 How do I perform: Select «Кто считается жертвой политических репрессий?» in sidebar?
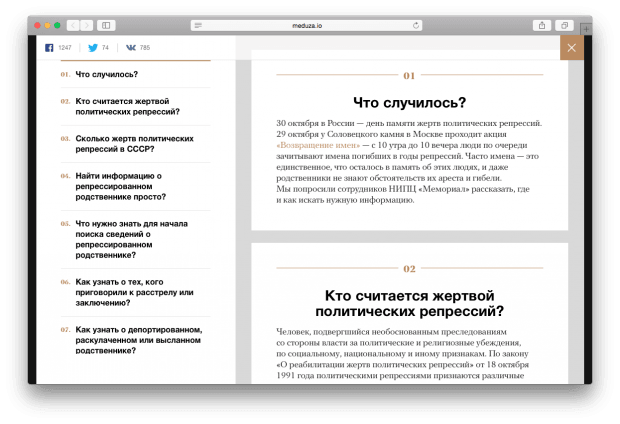pos(122,106)
